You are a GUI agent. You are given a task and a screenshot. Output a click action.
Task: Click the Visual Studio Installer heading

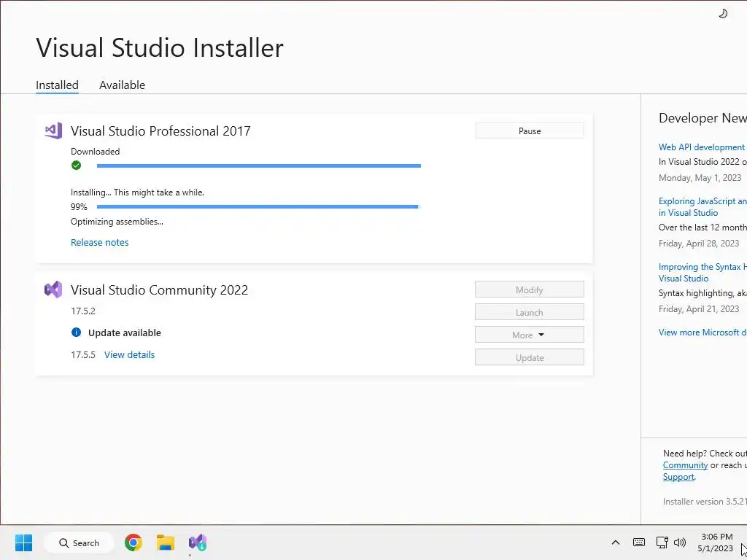160,47
